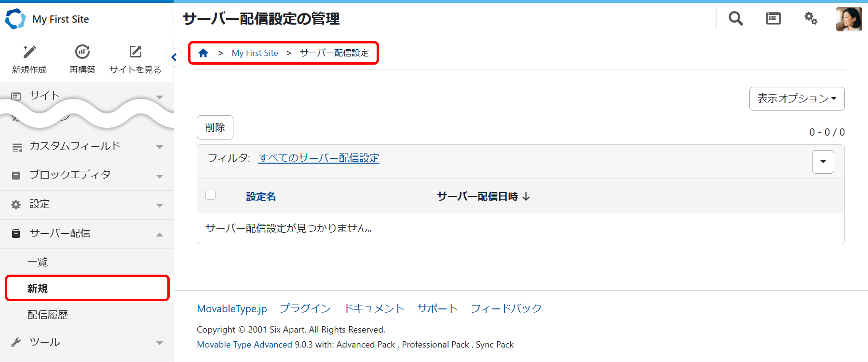
Task: Click the search magnifier icon
Action: pos(735,19)
